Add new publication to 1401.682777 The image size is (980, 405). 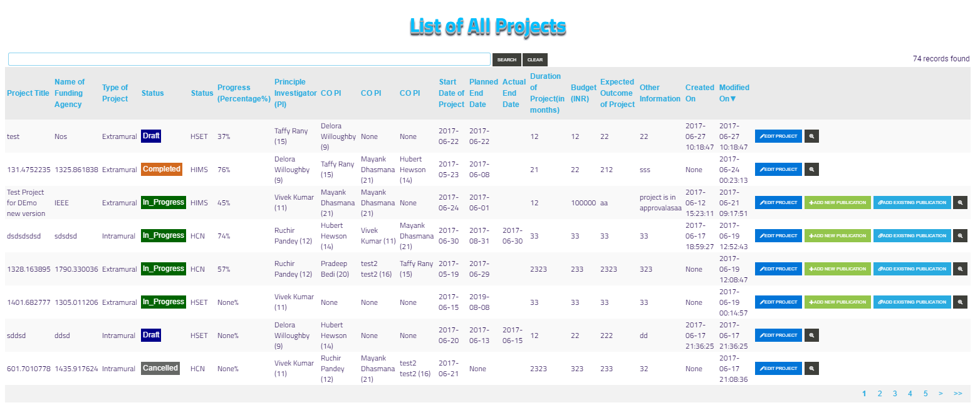(x=838, y=302)
